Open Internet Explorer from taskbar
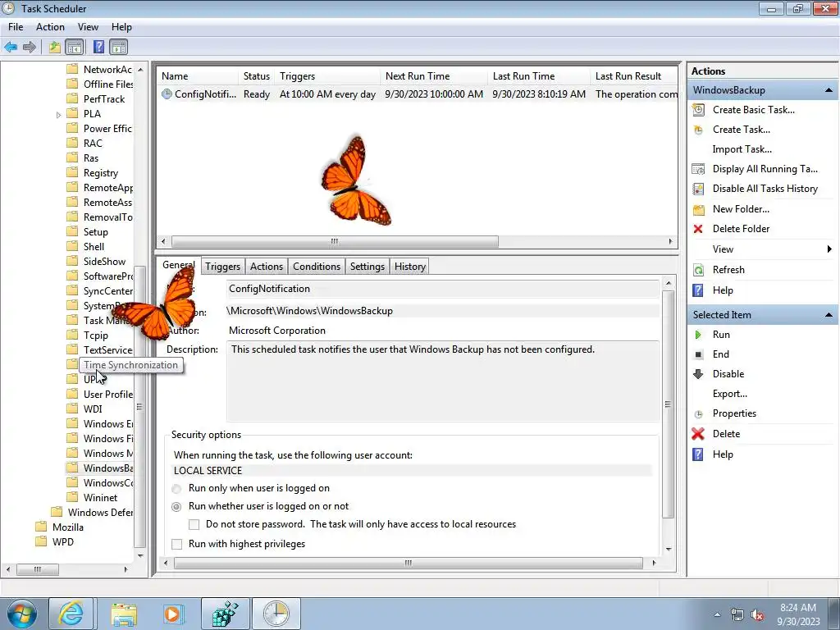The image size is (840, 630). point(71,613)
